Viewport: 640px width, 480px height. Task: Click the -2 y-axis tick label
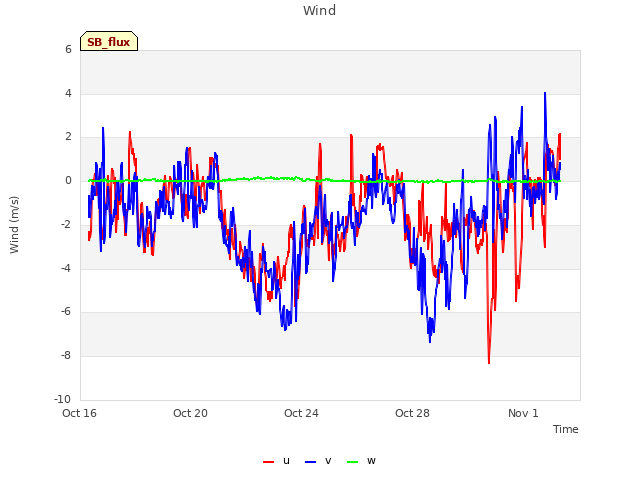tap(66, 224)
